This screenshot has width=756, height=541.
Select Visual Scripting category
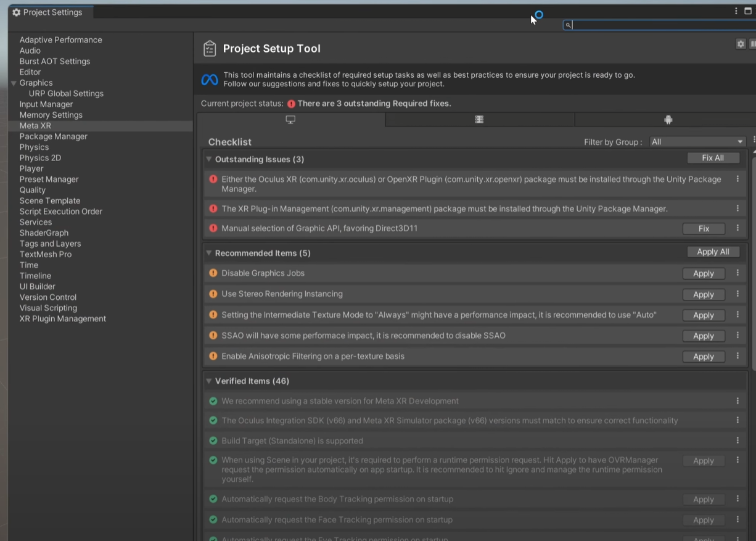[48, 308]
